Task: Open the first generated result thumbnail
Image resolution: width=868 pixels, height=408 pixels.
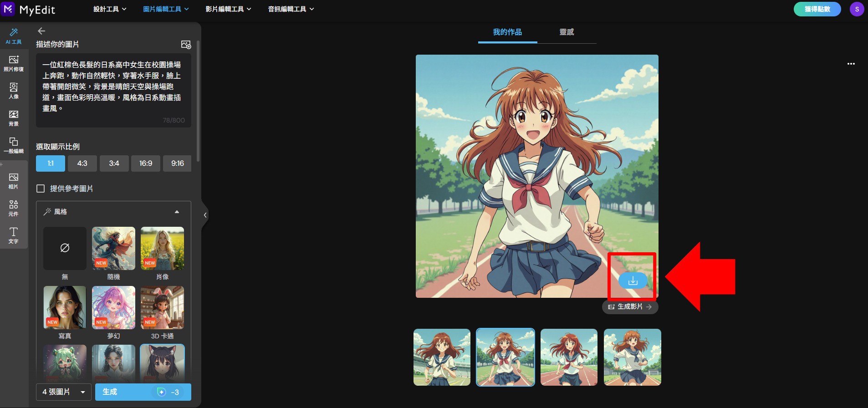Action: [x=442, y=357]
